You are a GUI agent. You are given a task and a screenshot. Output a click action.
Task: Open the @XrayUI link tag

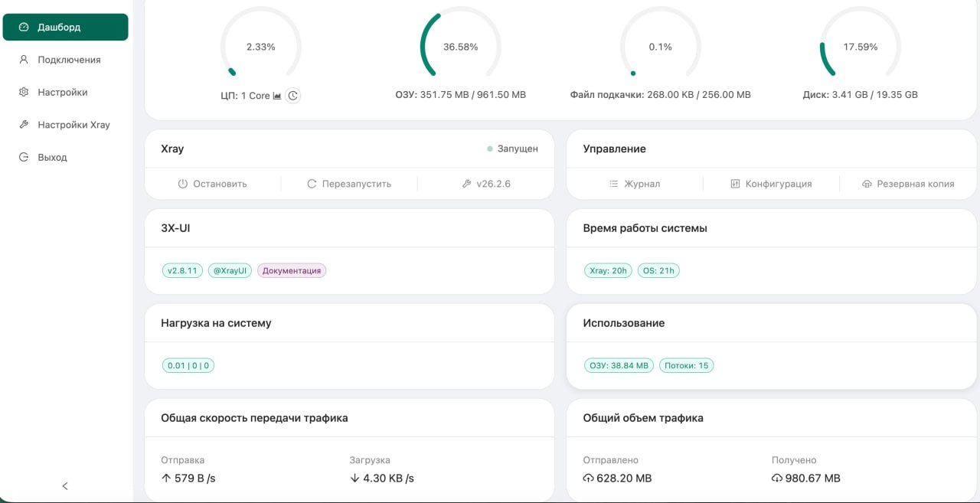230,270
